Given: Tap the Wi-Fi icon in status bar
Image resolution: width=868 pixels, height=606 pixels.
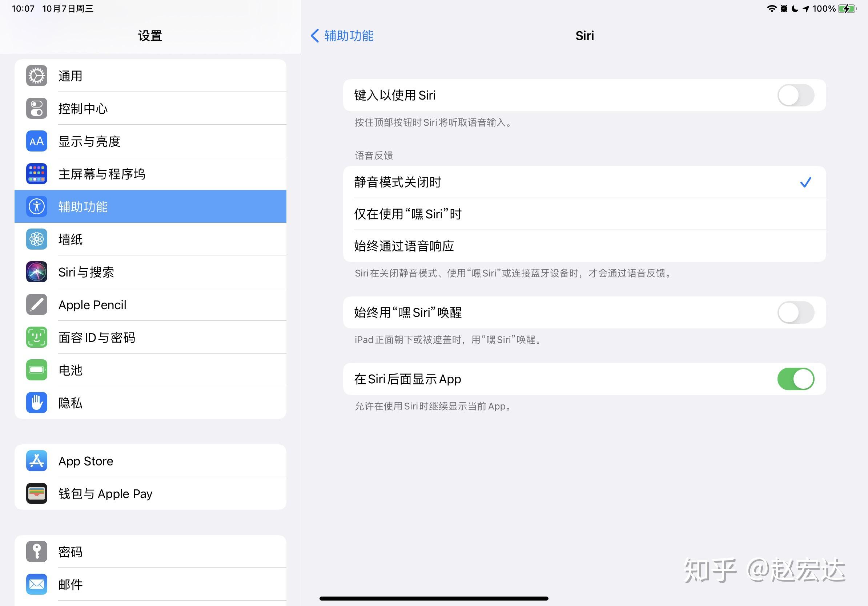Looking at the screenshot, I should click(772, 9).
